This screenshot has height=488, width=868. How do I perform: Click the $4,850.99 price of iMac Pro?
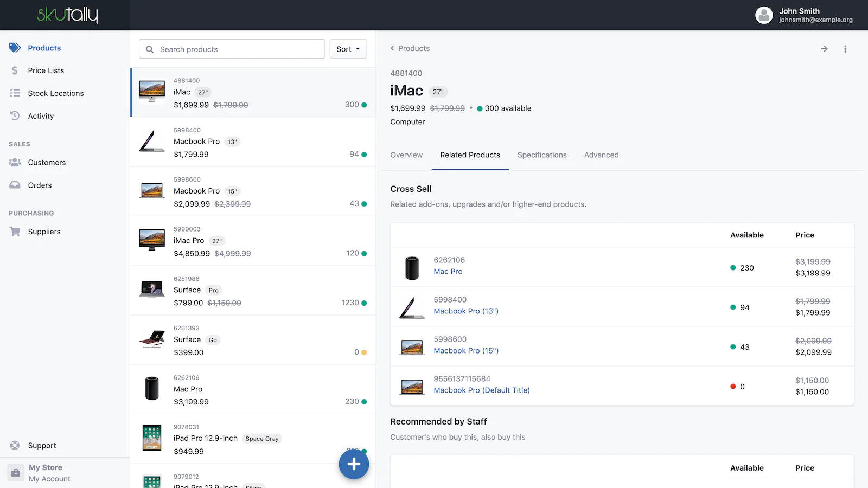(192, 254)
